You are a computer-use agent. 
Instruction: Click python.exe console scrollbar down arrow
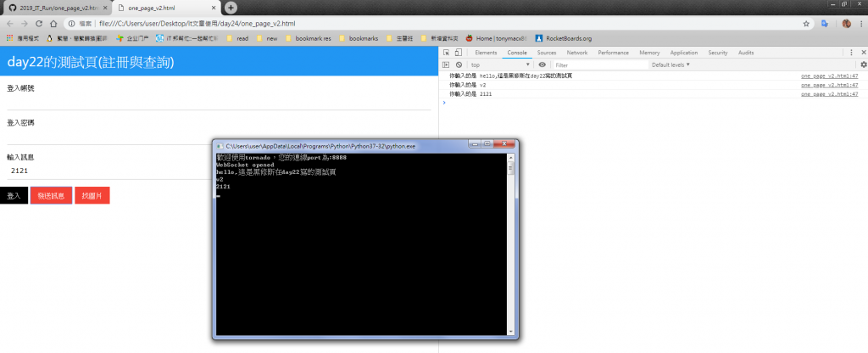coord(510,332)
